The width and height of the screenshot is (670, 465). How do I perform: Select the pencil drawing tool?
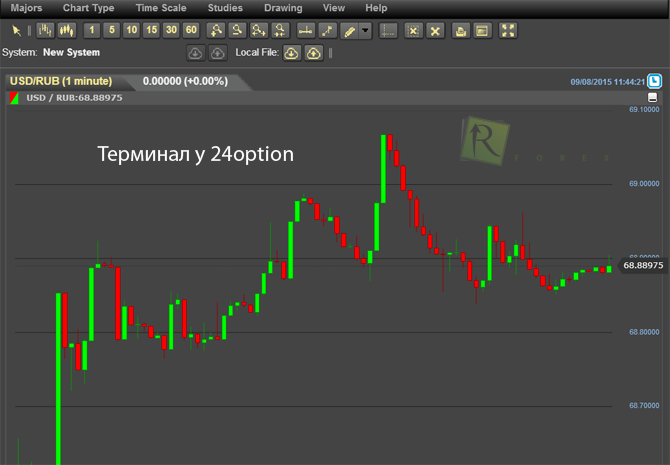[x=350, y=31]
